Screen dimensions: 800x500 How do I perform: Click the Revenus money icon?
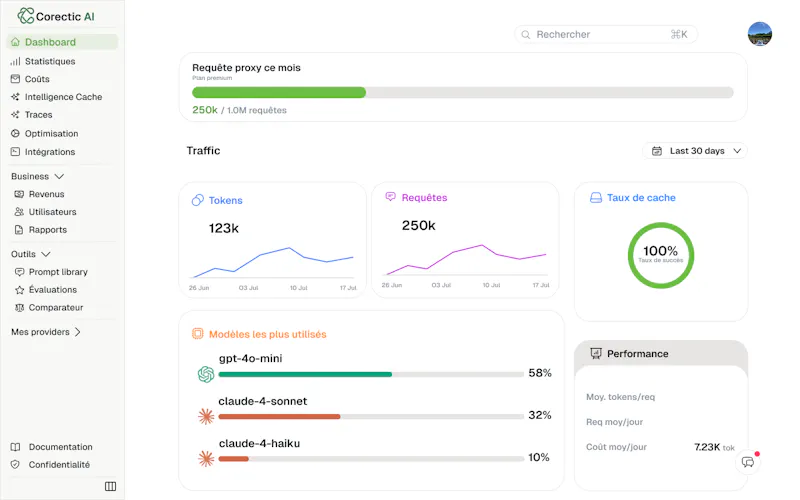[x=19, y=194]
